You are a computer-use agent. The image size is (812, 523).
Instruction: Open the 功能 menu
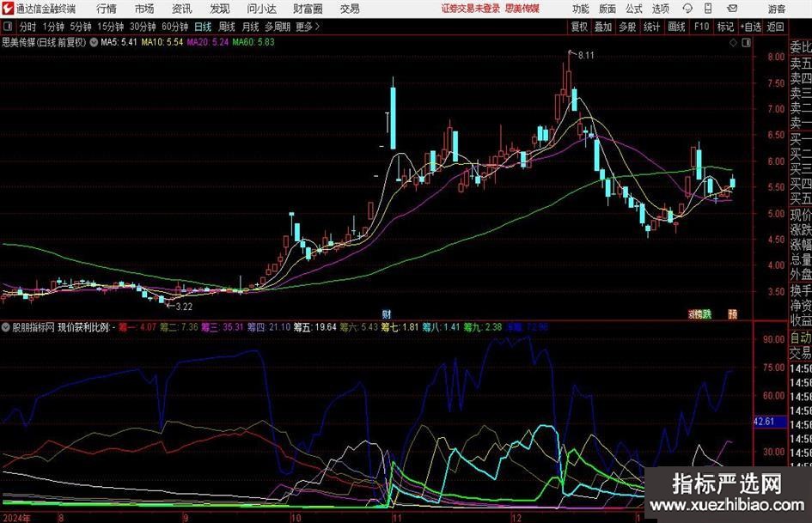pos(581,9)
